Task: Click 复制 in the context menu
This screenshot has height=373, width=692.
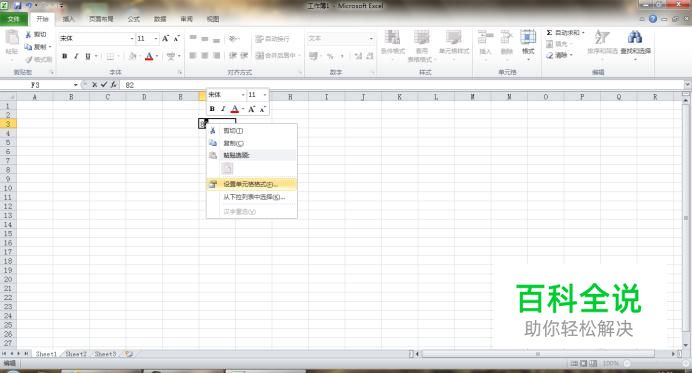Action: click(x=252, y=143)
